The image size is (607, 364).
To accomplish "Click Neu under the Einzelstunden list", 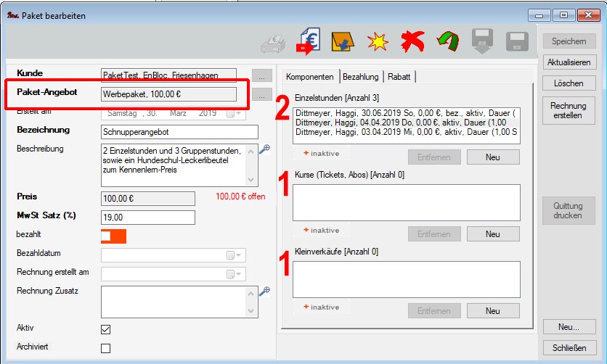I will tap(492, 157).
